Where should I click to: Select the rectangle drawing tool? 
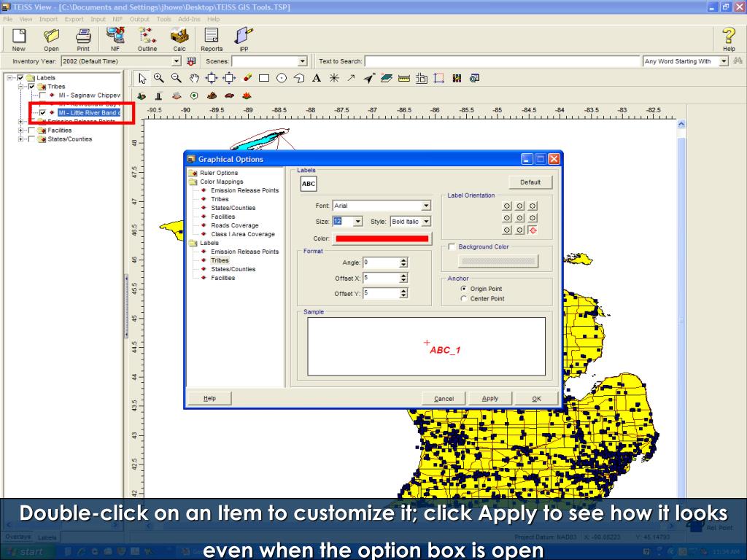tap(264, 79)
